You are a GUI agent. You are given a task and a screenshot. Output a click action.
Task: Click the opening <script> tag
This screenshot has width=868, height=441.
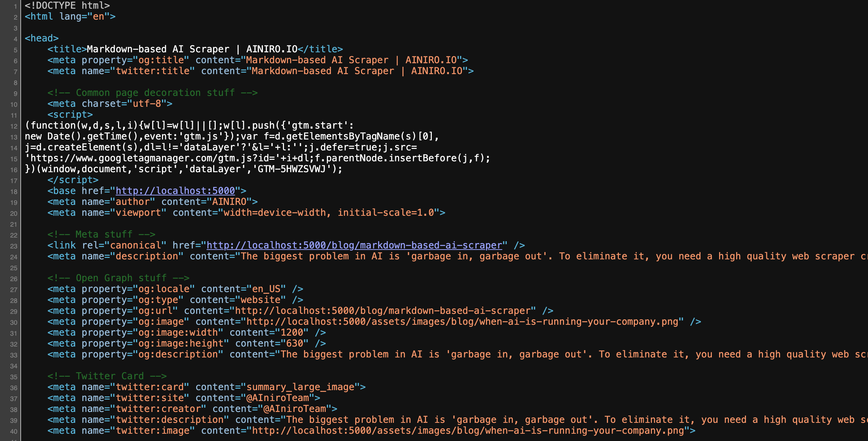tap(70, 114)
